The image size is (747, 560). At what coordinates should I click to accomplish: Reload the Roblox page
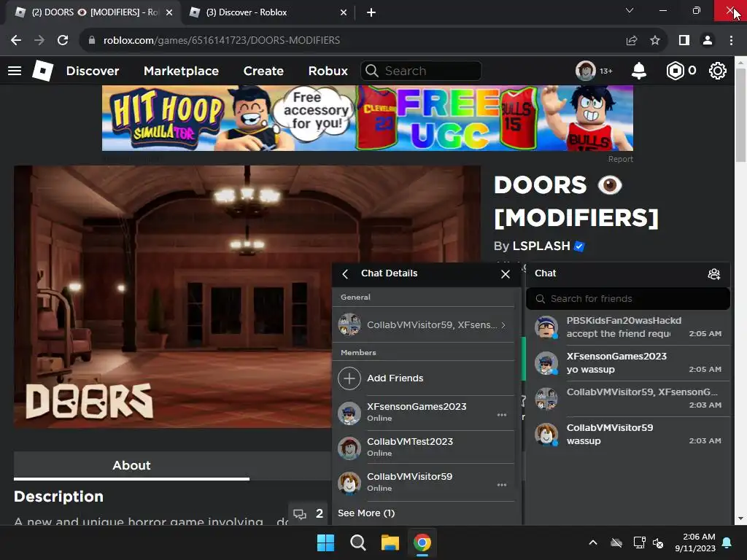[x=63, y=41]
